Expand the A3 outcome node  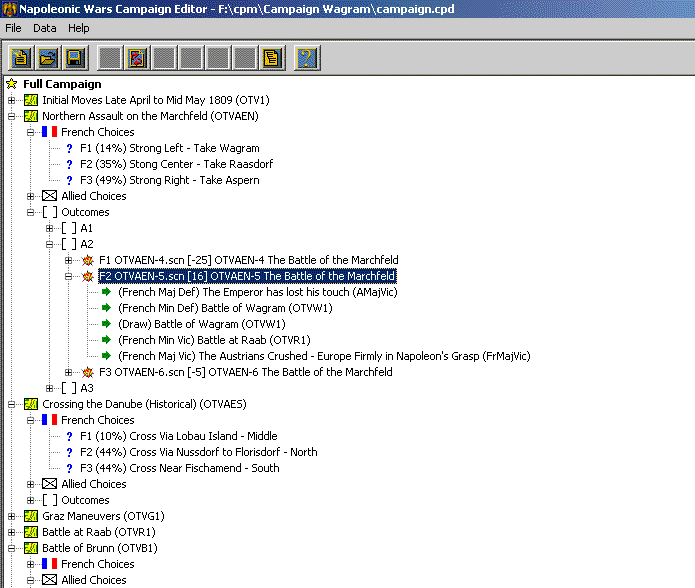pyautogui.click(x=50, y=388)
